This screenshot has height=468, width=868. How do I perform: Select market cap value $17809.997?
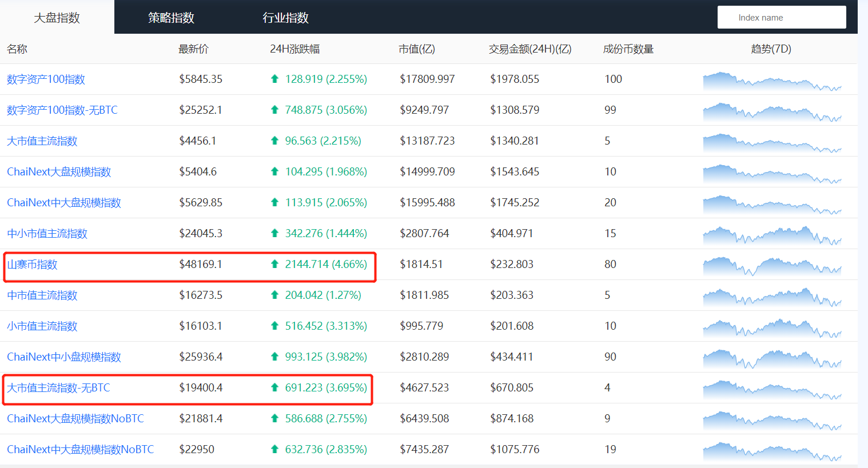pos(427,79)
